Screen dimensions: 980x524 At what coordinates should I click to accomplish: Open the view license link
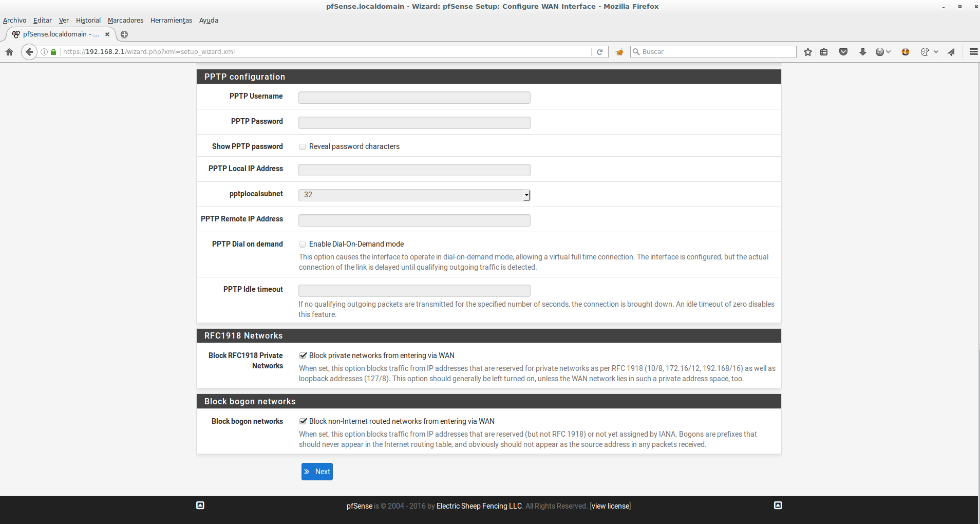tap(610, 506)
